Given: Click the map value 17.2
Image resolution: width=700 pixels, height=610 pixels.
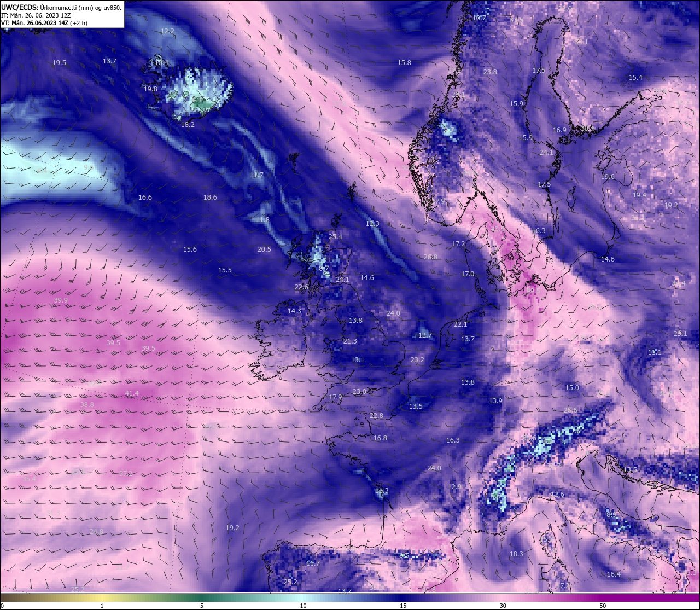Looking at the screenshot, I should click(x=458, y=244).
